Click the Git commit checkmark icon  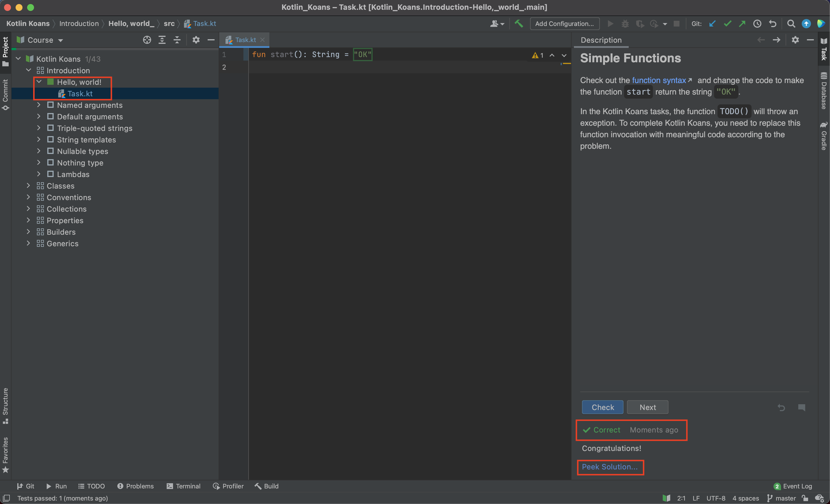727,24
